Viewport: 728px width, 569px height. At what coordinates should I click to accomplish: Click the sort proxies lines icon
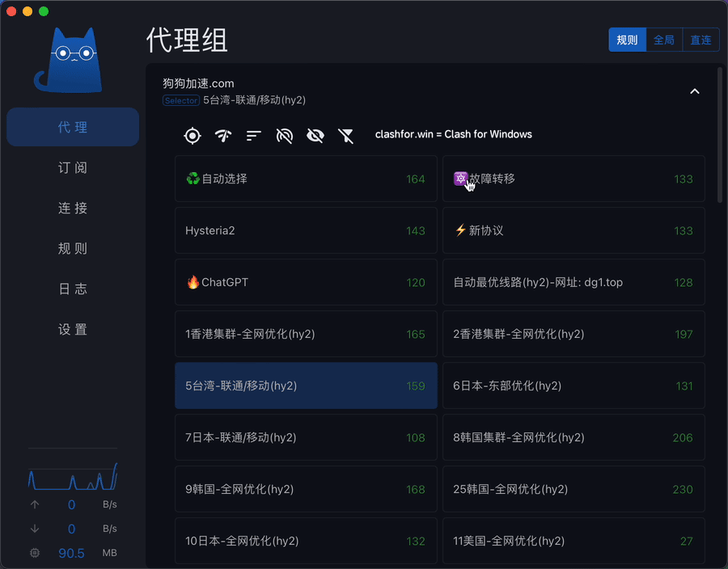pyautogui.click(x=254, y=135)
